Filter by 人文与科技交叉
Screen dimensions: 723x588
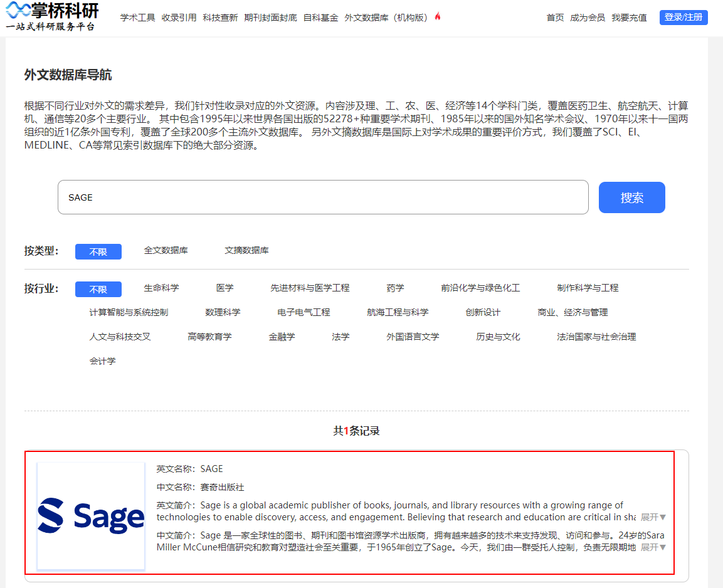tap(120, 337)
